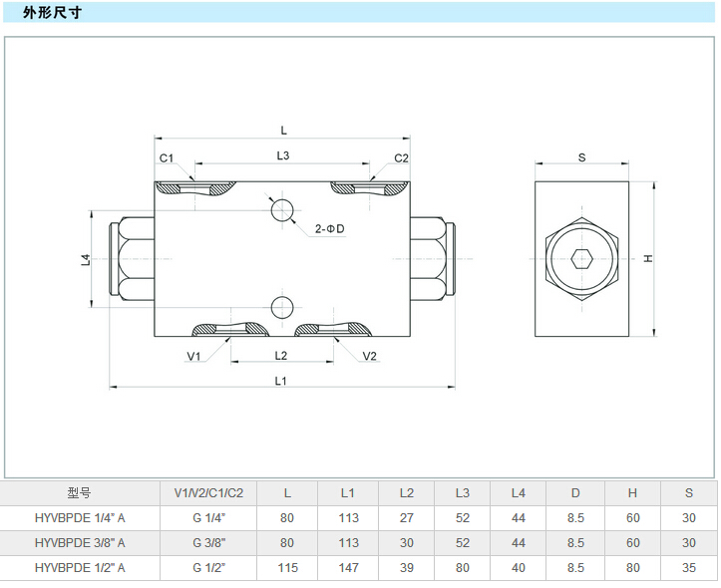This screenshot has width=721, height=588.
Task: Click the S dimension label above the side view
Action: (x=581, y=157)
